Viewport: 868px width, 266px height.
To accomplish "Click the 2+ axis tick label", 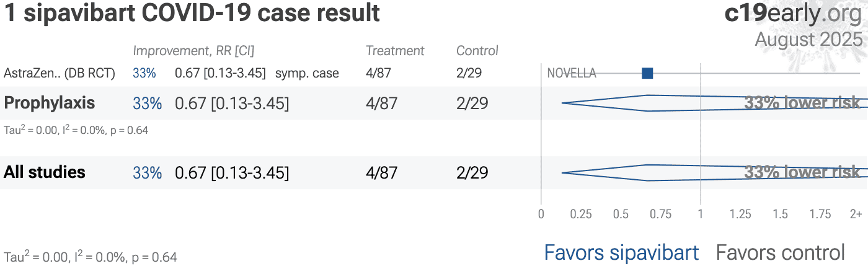I will (x=856, y=214).
